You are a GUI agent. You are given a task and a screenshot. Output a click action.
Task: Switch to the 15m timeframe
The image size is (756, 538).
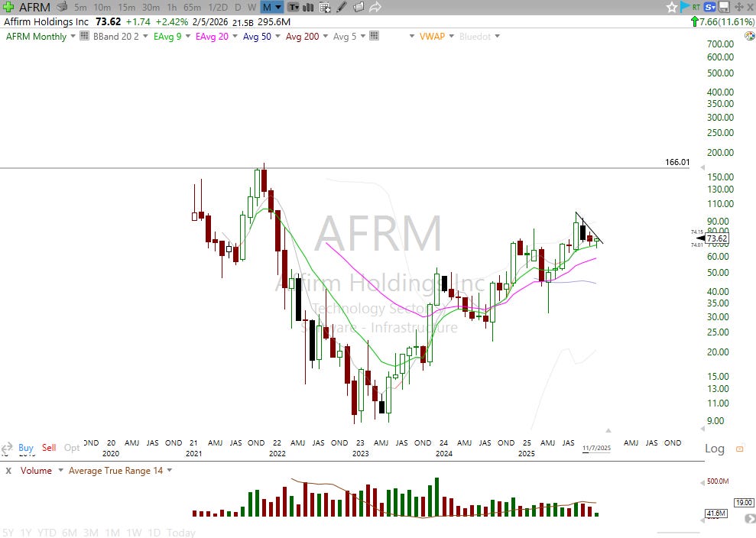(126, 7)
